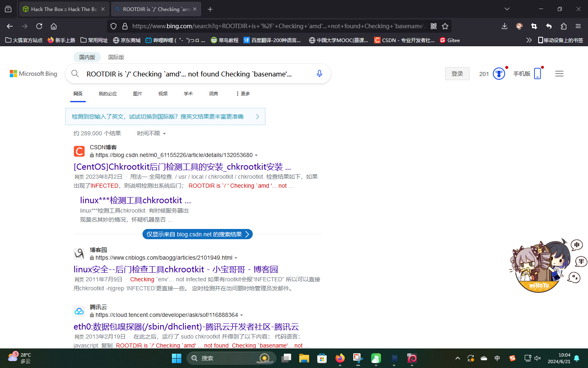This screenshot has height=368, width=588.
Task: Click the bing.com URL address bar
Action: pos(278,26)
